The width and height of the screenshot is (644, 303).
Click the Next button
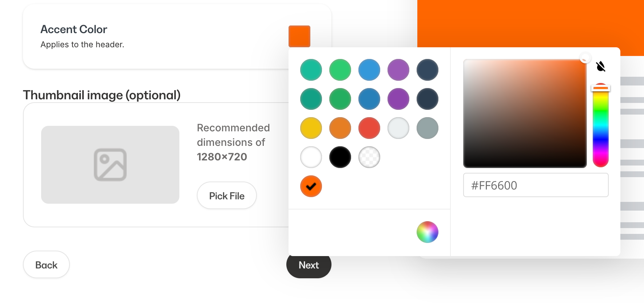tap(309, 265)
